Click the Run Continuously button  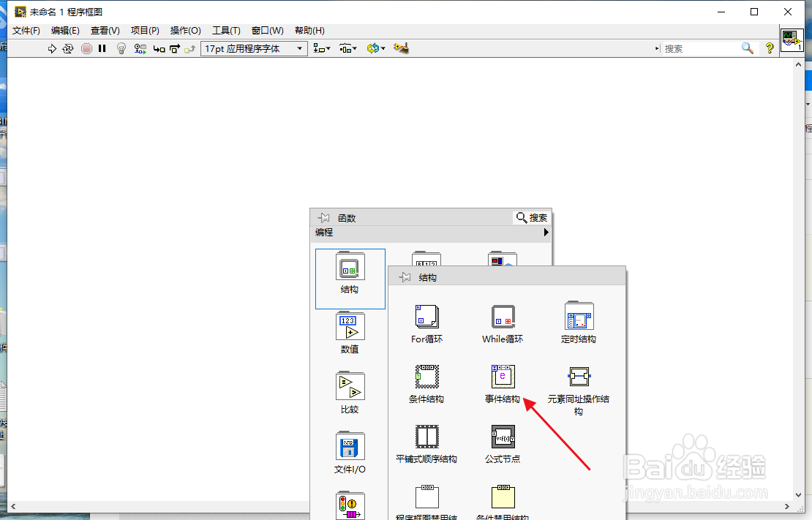[x=68, y=49]
